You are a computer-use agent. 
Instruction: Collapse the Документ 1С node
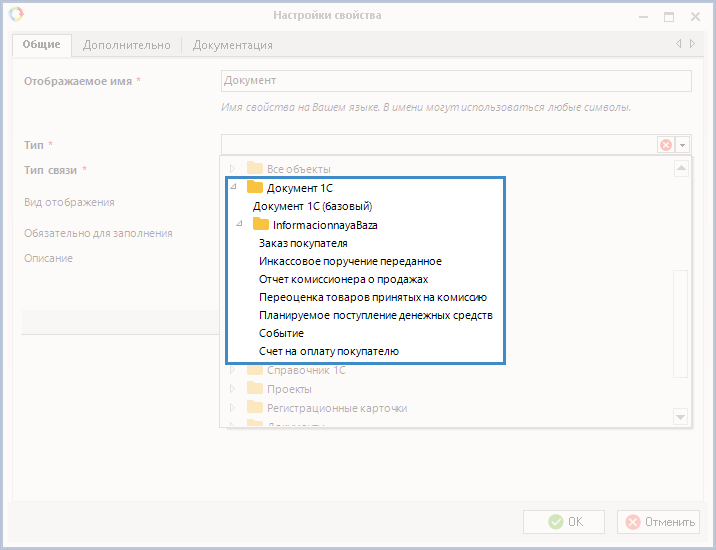(233, 186)
